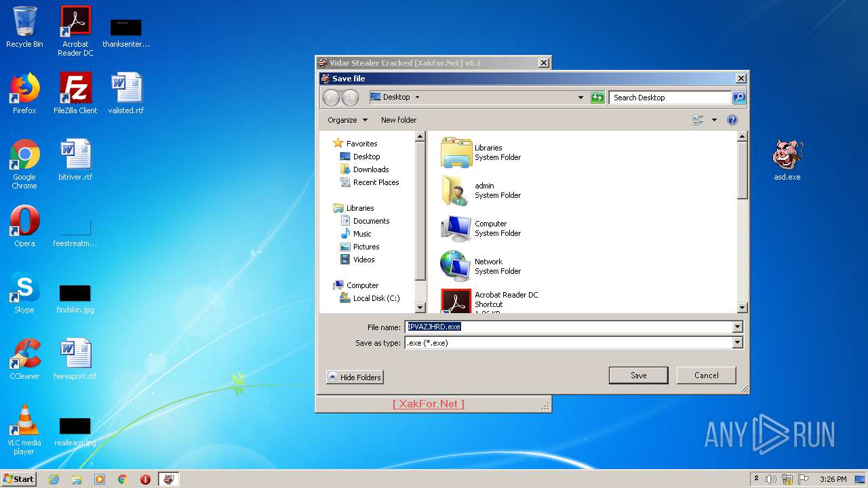Image resolution: width=868 pixels, height=488 pixels.
Task: Launch Google Chrome desktop shortcut
Action: point(24,164)
